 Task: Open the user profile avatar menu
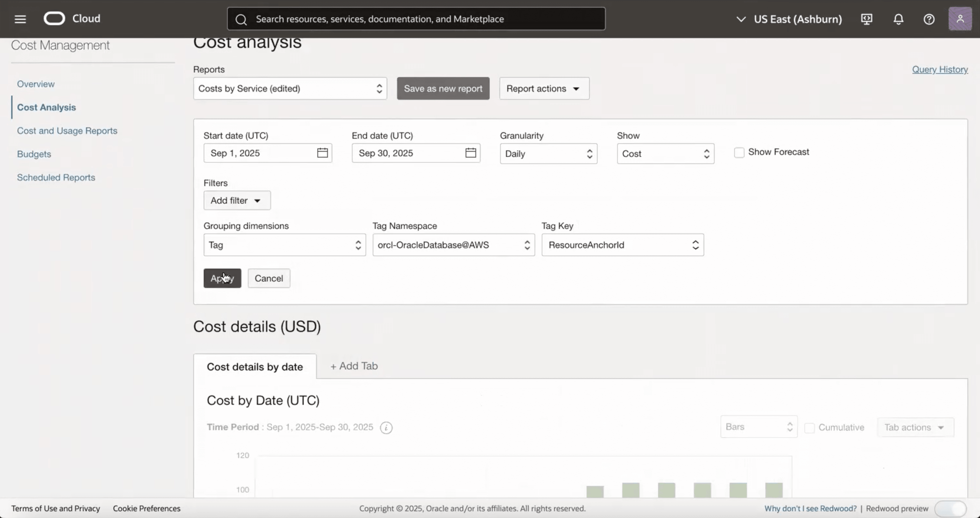point(960,19)
